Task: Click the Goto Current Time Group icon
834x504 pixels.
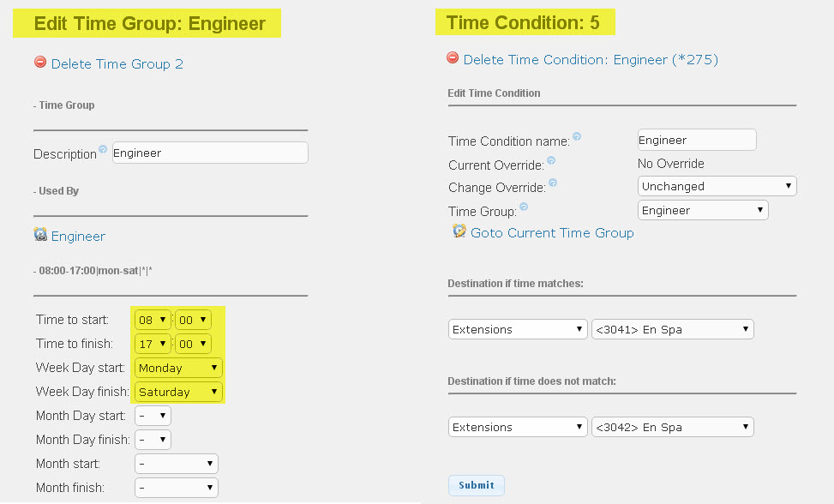Action: click(x=459, y=231)
